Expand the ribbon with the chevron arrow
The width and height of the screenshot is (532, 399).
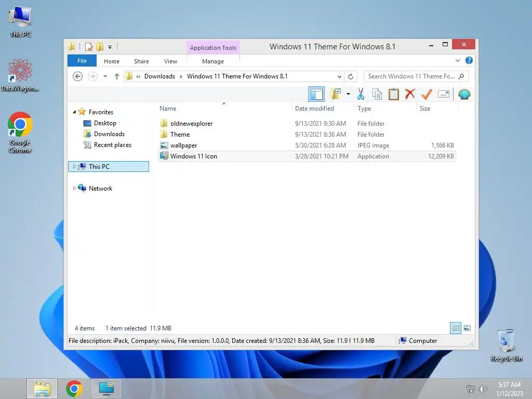pyautogui.click(x=457, y=61)
